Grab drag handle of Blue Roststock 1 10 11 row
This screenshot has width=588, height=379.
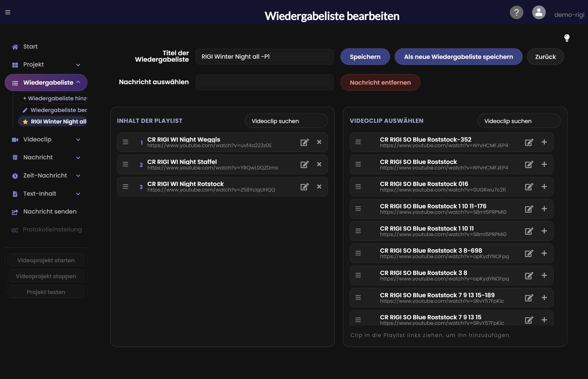[x=358, y=231]
